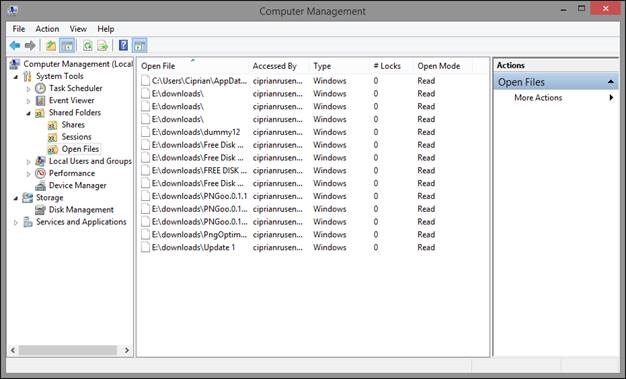Click the tree pane scroll right arrow
626x379 pixels.
click(x=127, y=350)
